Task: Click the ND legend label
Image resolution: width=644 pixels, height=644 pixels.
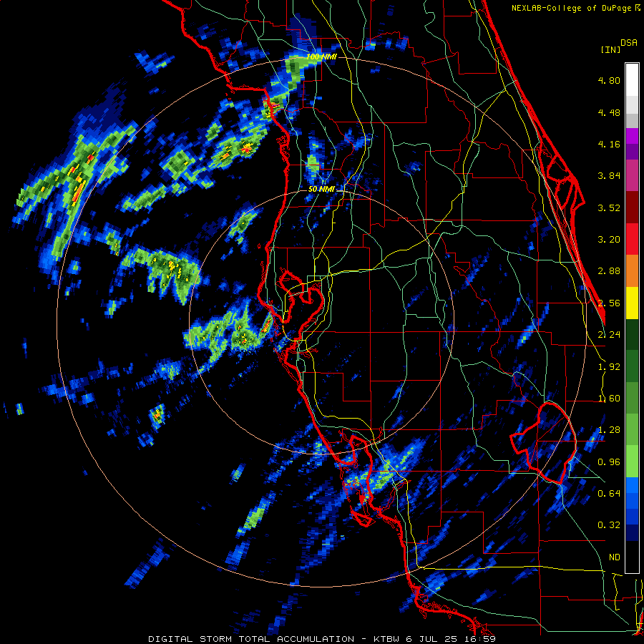Action: click(615, 557)
